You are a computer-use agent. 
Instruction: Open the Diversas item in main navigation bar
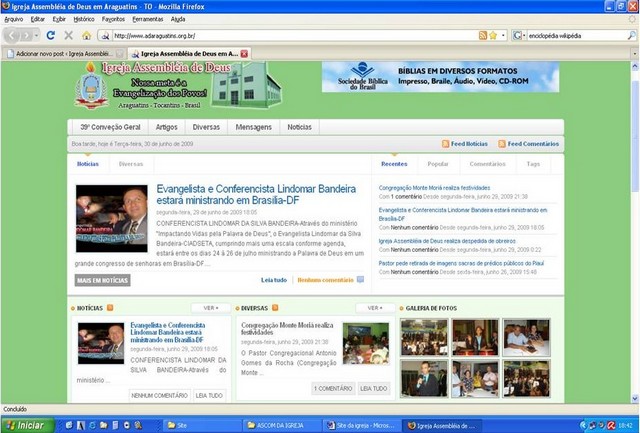coord(206,127)
